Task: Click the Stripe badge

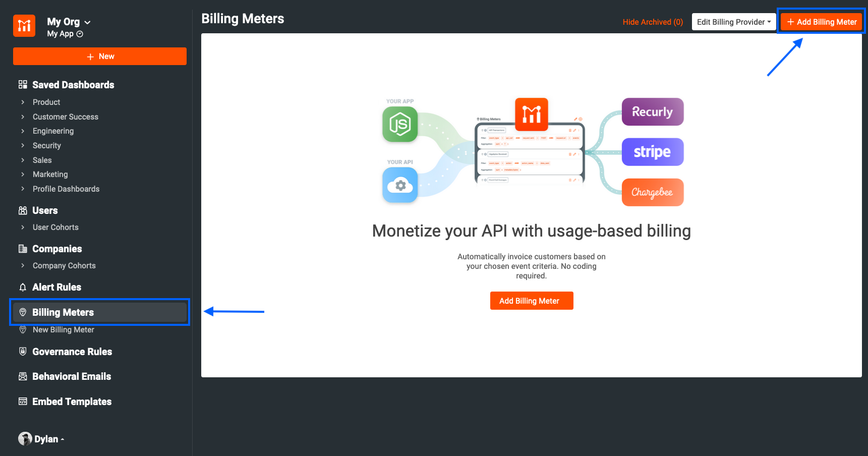Action: pos(653,152)
